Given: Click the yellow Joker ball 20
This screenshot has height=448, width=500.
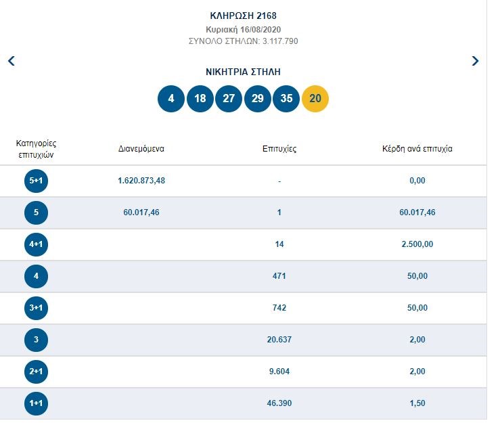Looking at the screenshot, I should pos(315,99).
